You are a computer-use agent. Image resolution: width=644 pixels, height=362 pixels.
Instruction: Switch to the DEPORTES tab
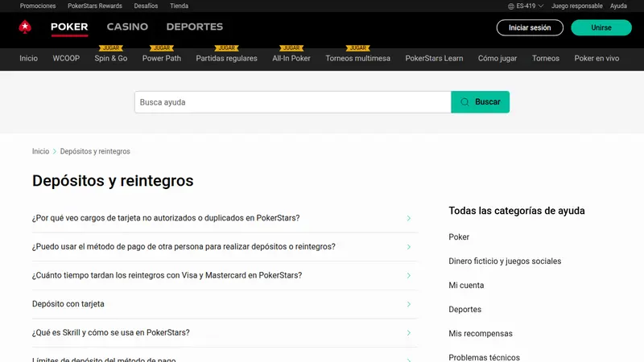click(x=195, y=27)
